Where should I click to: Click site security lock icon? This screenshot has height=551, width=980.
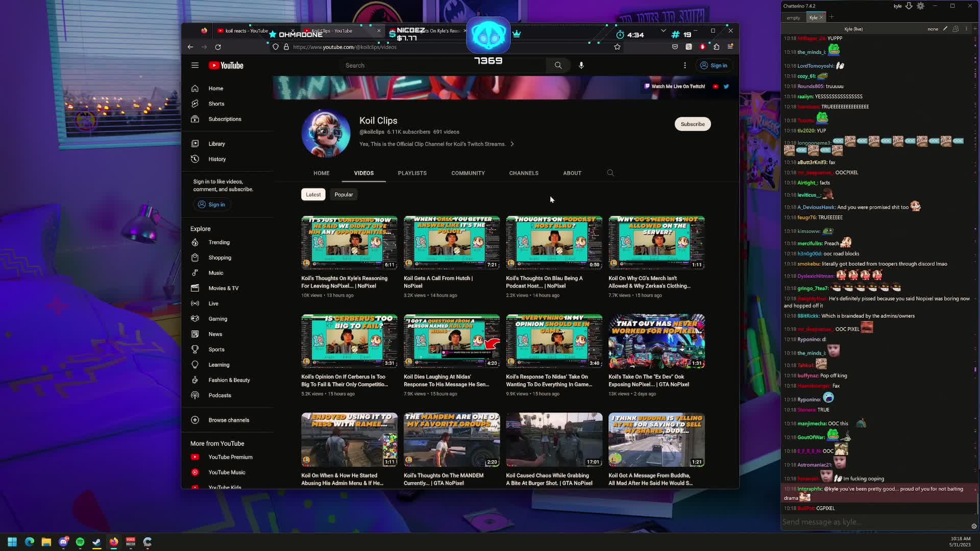pos(286,47)
